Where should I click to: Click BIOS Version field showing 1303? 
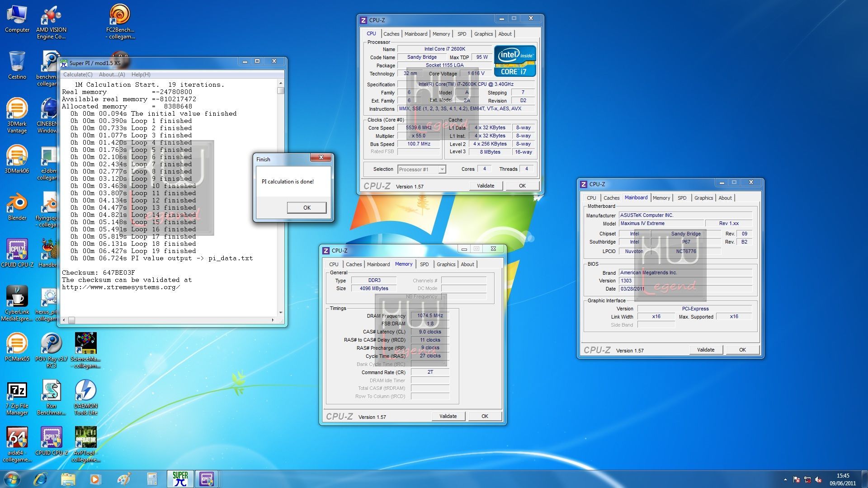pyautogui.click(x=685, y=281)
